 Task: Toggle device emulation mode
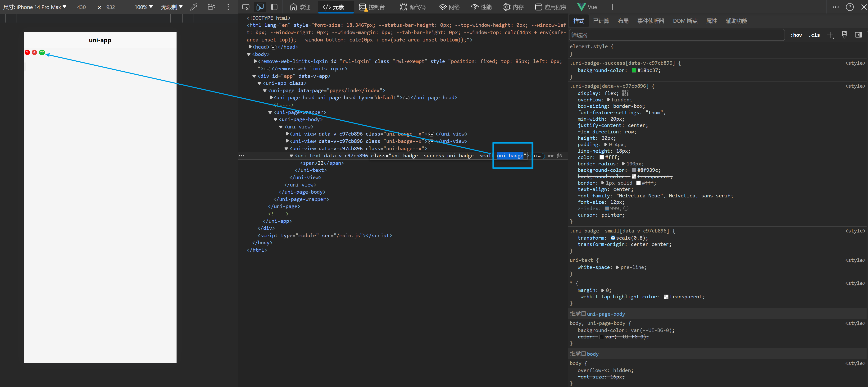click(260, 7)
